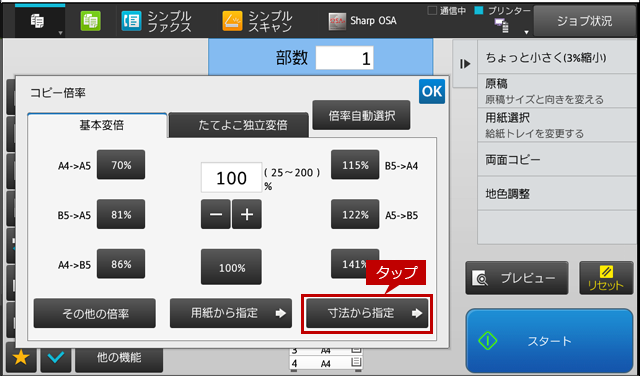
Task: Tap the star favorites icon
Action: pos(21,358)
